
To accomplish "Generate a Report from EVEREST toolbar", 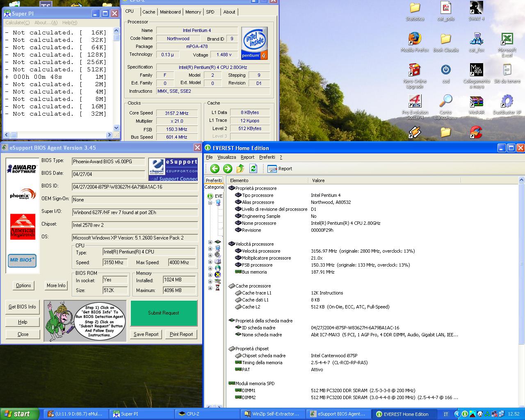I will (x=280, y=169).
